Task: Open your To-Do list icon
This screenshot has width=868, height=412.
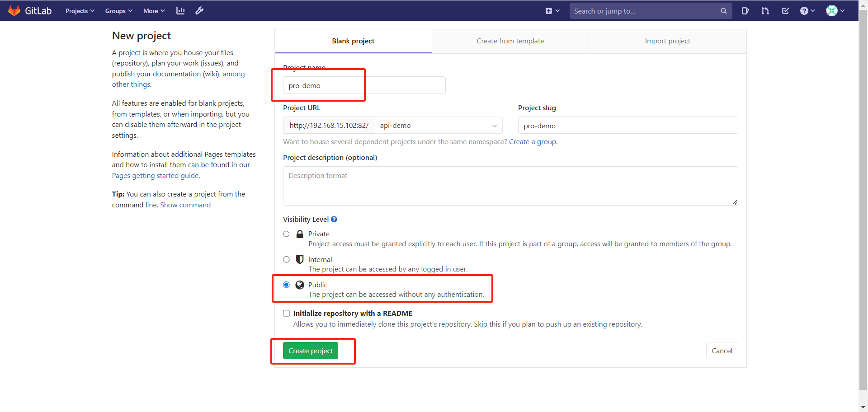Action: pos(785,10)
